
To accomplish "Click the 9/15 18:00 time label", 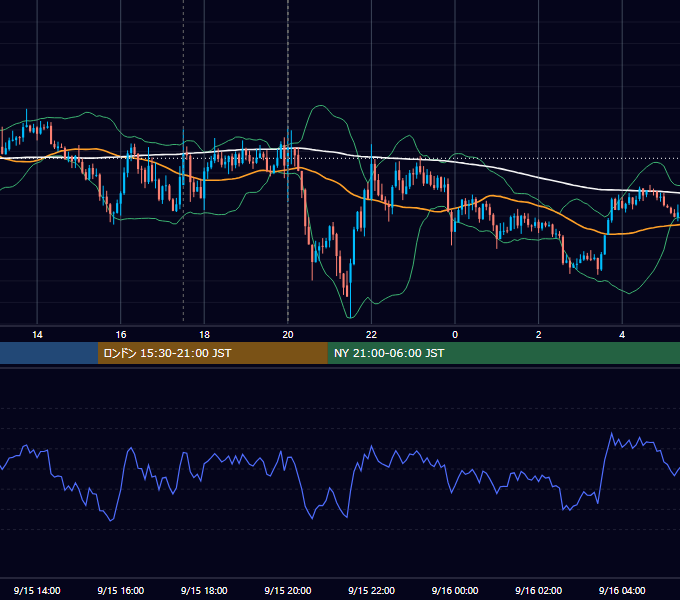I will pos(204,590).
